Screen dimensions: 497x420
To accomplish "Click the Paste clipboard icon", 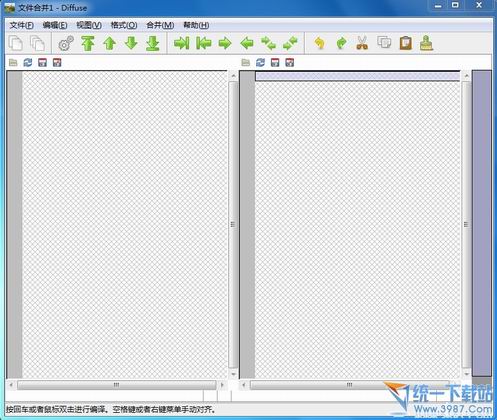I will [x=406, y=43].
